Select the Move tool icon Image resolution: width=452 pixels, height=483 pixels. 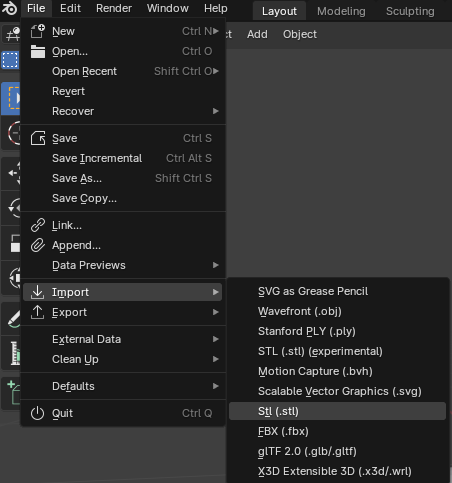click(x=11, y=173)
